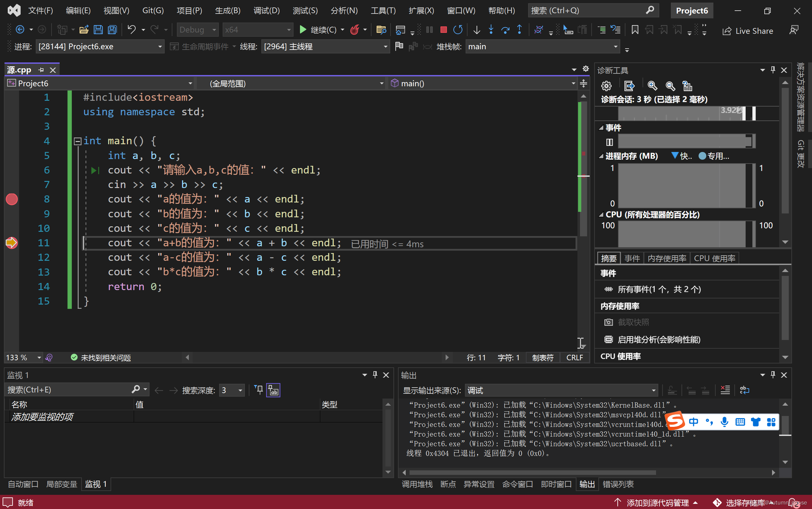The image size is (812, 509).
Task: Collapse the main function code block
Action: (x=77, y=141)
